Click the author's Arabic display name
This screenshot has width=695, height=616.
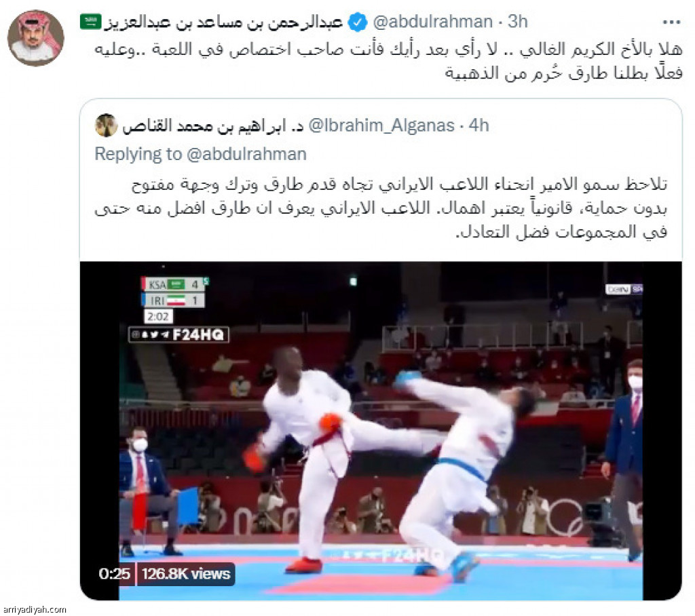click(x=223, y=22)
